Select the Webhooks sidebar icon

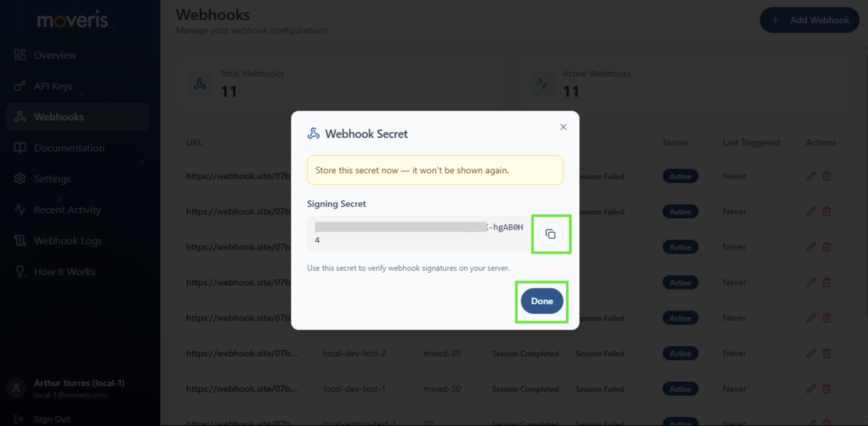[x=20, y=117]
